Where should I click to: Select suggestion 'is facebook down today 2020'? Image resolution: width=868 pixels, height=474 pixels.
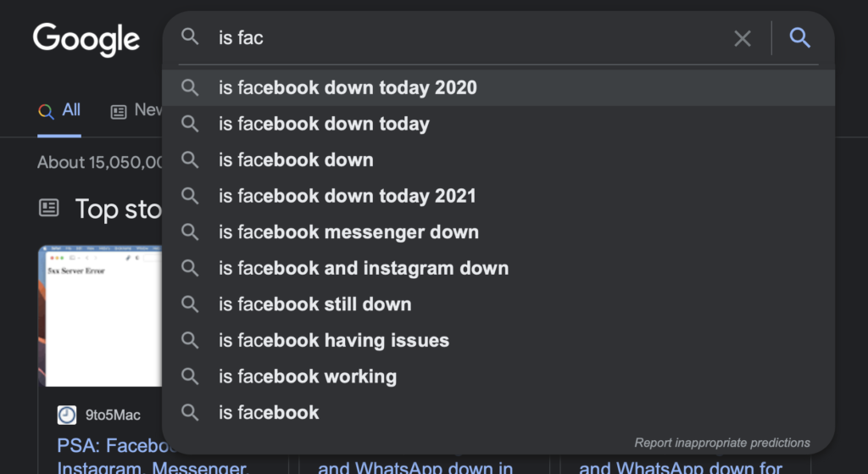(348, 87)
